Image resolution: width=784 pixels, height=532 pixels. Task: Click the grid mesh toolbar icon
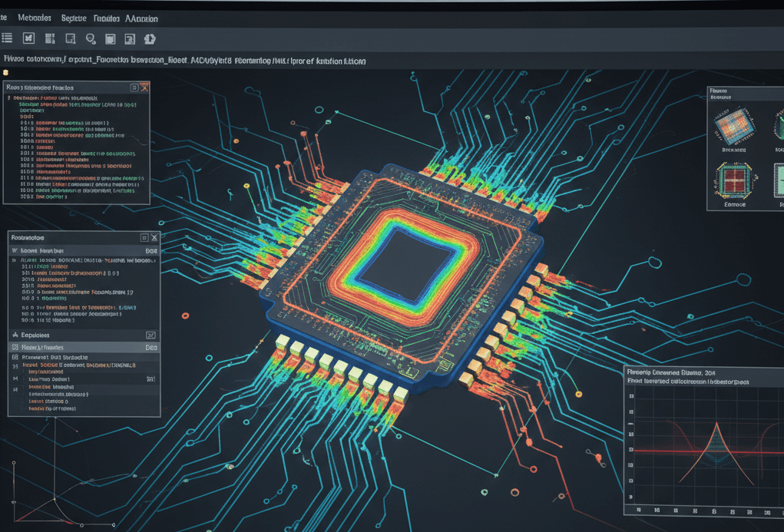coord(49,37)
